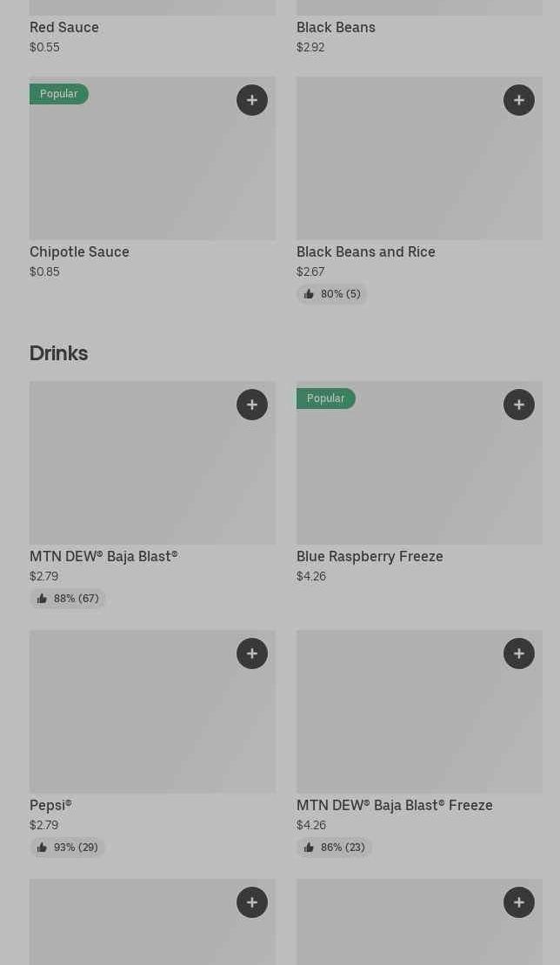Click the 93% (29) rating badge
Image resolution: width=560 pixels, height=965 pixels.
68,848
